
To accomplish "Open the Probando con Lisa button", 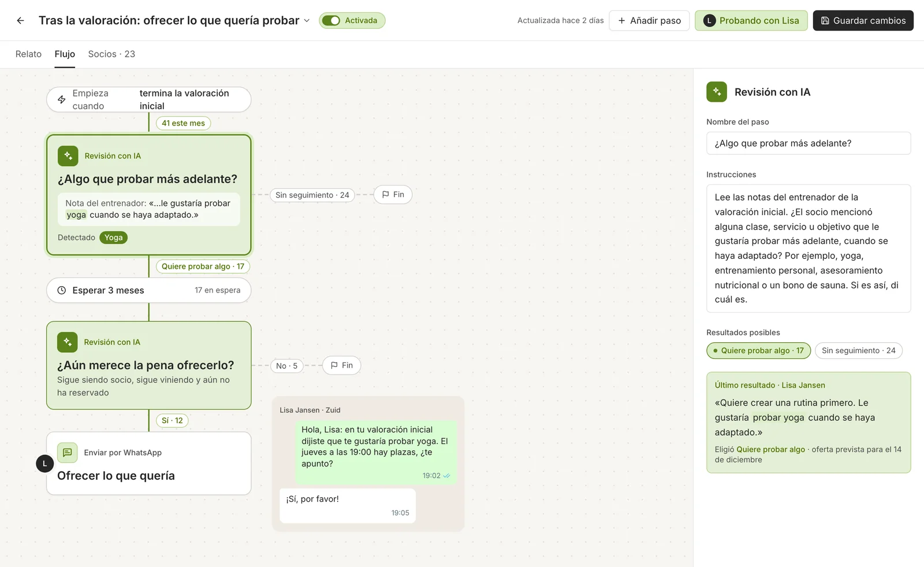I will [x=751, y=20].
